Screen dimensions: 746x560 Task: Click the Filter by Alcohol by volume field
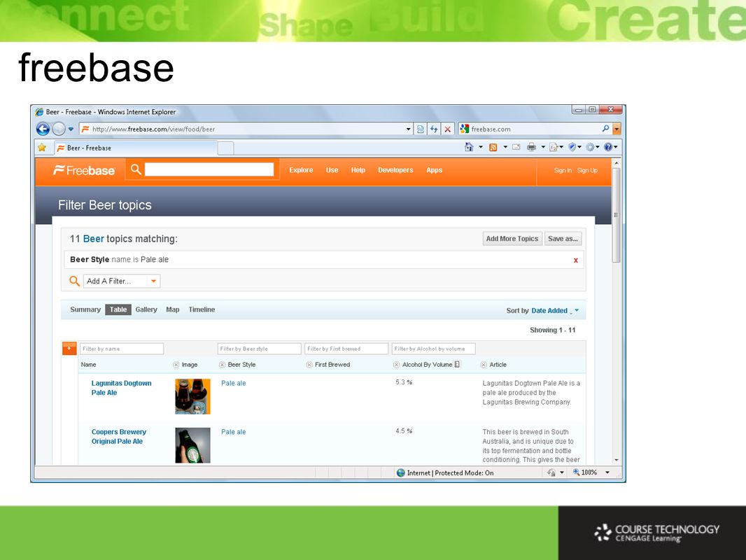tap(433, 349)
